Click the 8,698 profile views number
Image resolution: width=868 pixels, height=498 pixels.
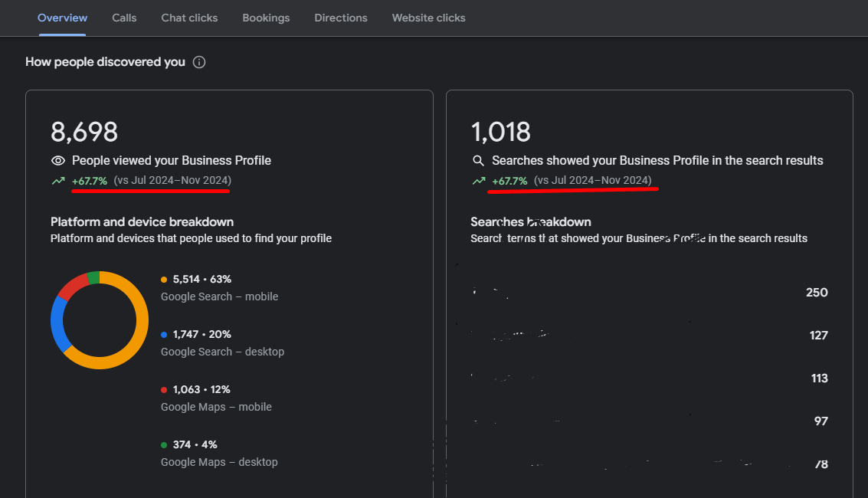[84, 132]
